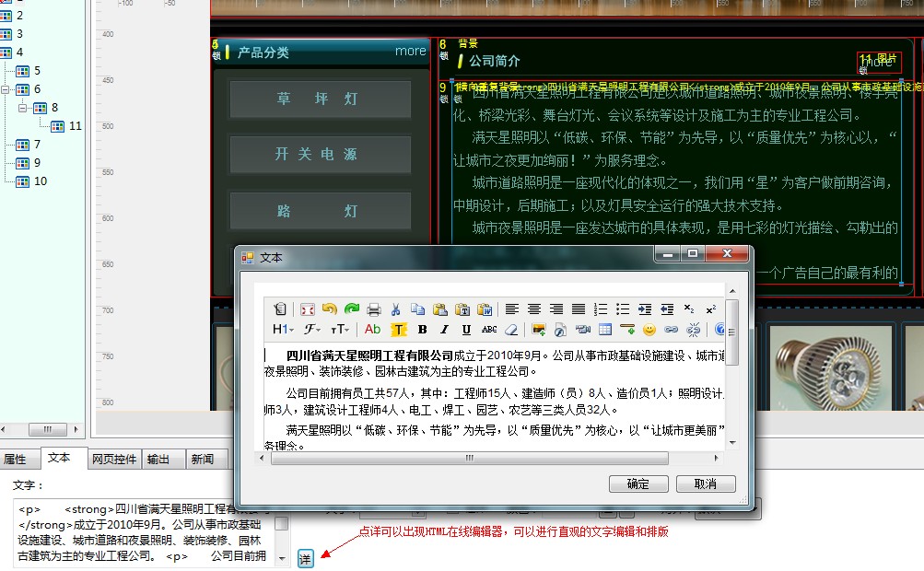The image size is (924, 571).
Task: Open the font family dropdown
Action: tap(312, 330)
